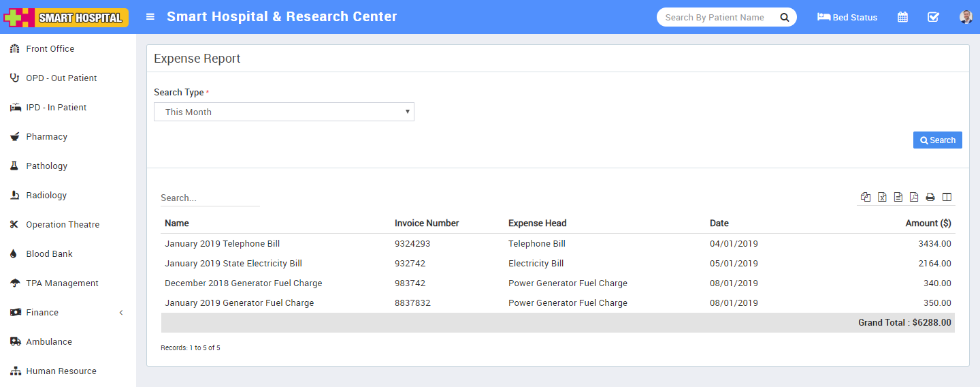Click the magnifier in patient search bar
This screenshot has width=980, height=387.
[784, 17]
